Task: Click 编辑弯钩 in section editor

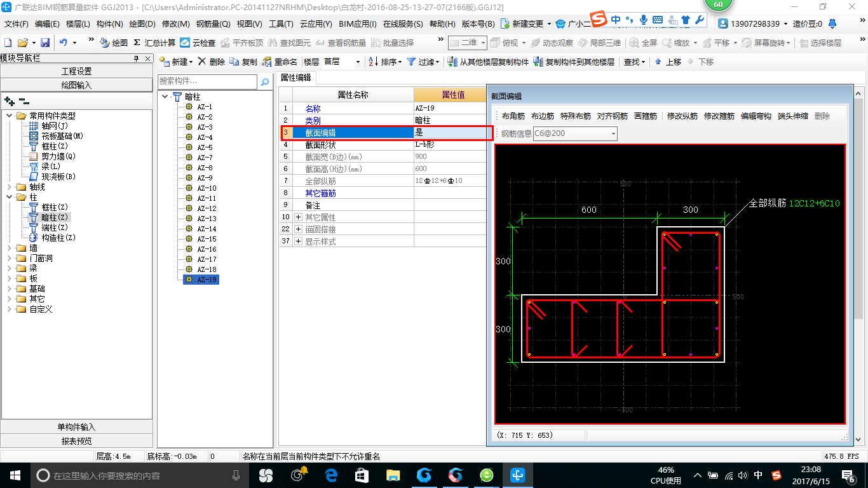Action: 756,116
